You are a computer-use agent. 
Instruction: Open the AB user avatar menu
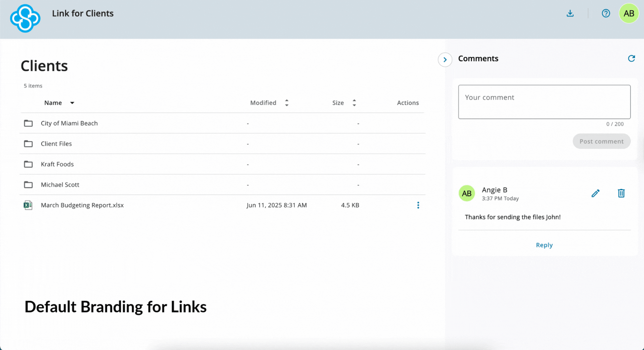pyautogui.click(x=628, y=13)
